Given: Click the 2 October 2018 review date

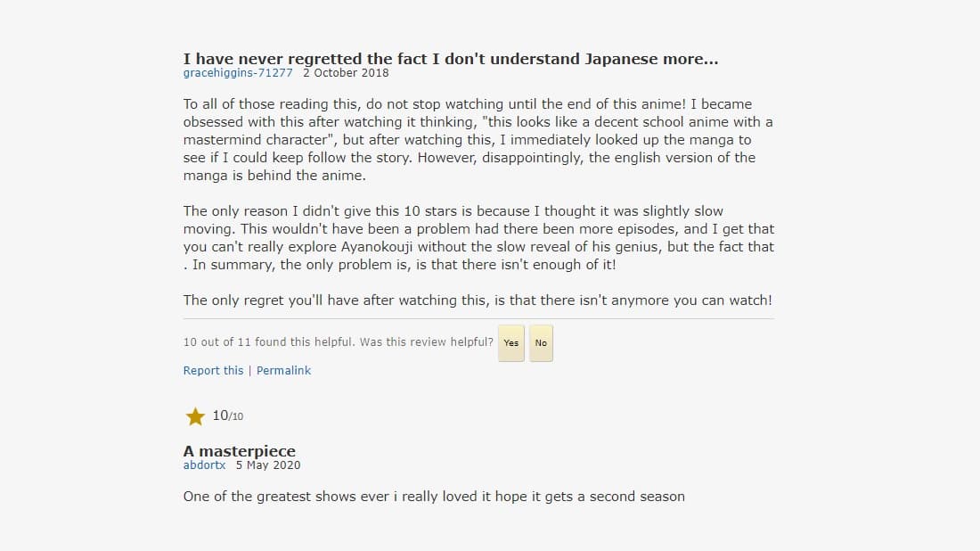Looking at the screenshot, I should click(x=346, y=72).
